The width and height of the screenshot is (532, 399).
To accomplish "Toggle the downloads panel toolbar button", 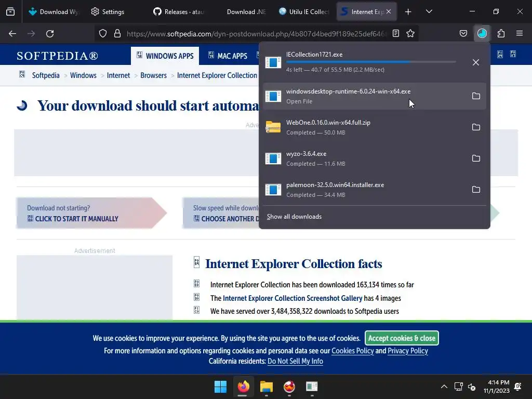I will coord(482,33).
